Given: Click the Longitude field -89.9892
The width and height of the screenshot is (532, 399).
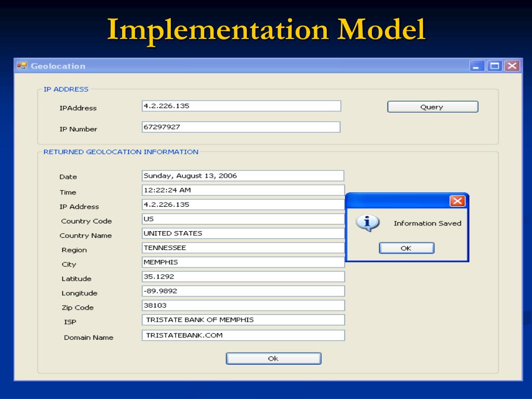Looking at the screenshot, I should 243,291.
